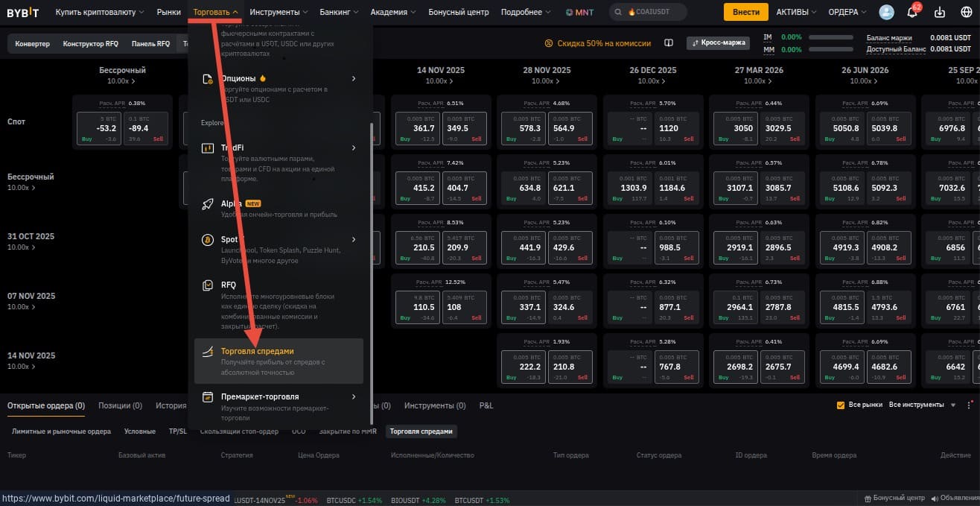Collapse the 'Торговать' menu
This screenshot has width=980, height=506.
pos(215,12)
